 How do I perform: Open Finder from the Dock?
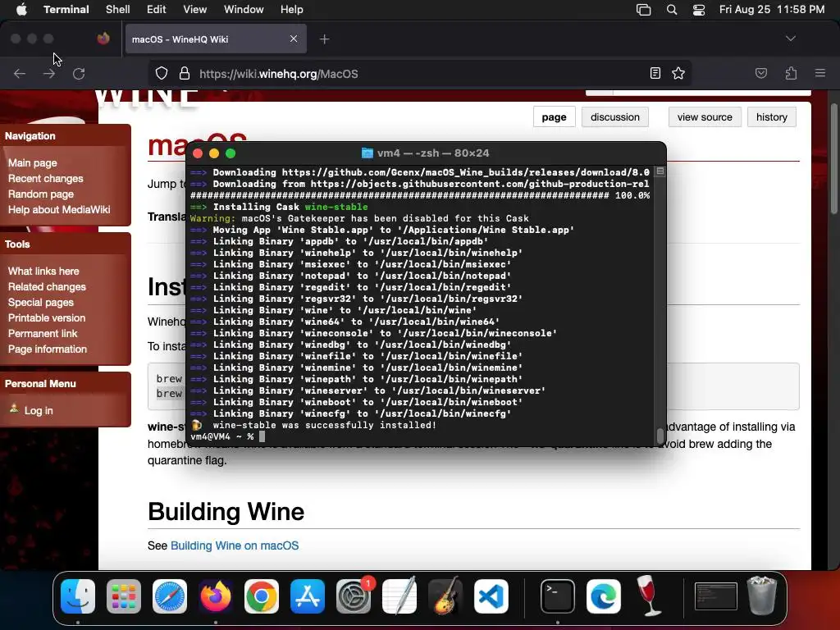coord(78,596)
